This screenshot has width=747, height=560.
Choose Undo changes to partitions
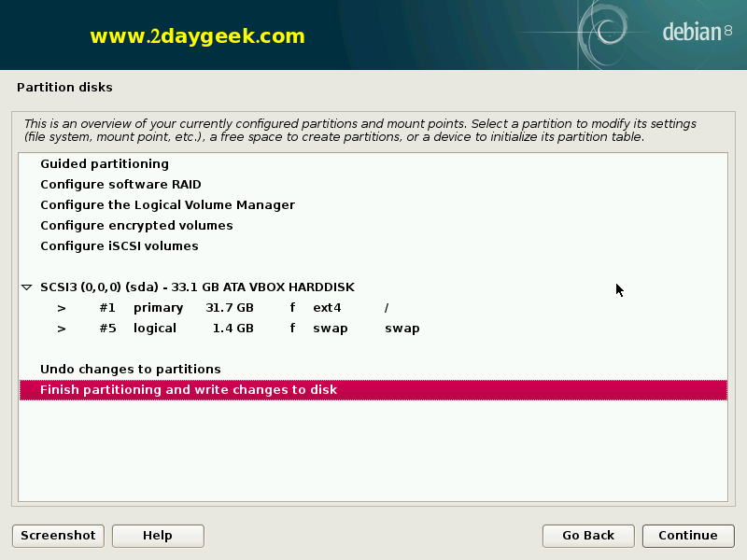[x=373, y=369]
